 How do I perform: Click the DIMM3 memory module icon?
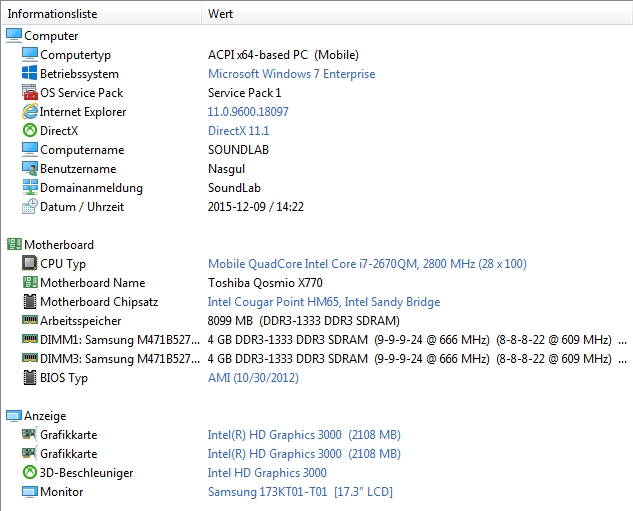click(30, 358)
